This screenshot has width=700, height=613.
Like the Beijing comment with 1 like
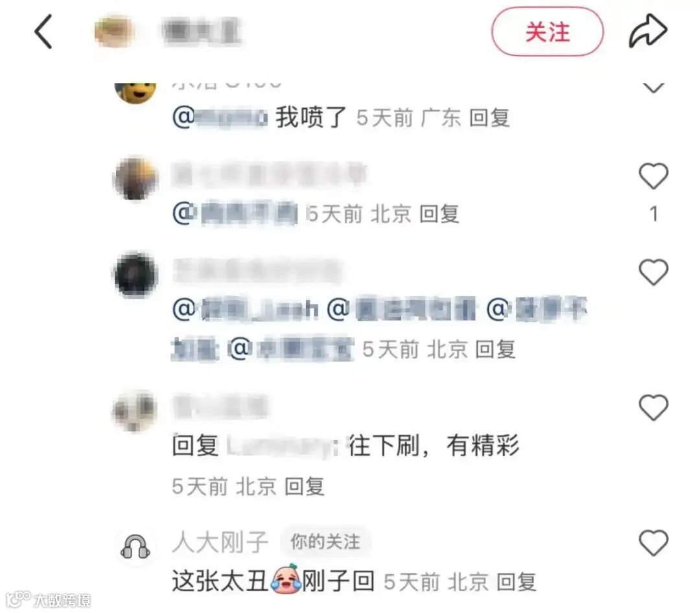tap(653, 176)
